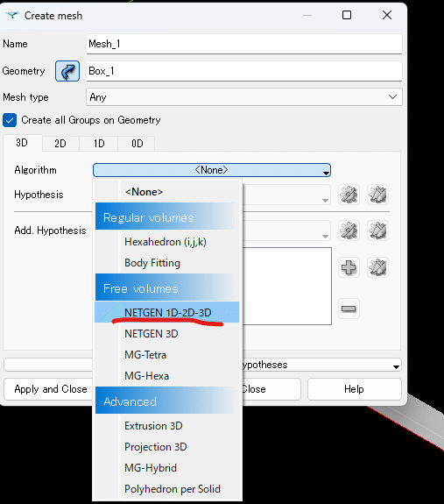Click the Create gear icon in Add. Hypothesis row
This screenshot has height=504, width=444.
coord(349,231)
